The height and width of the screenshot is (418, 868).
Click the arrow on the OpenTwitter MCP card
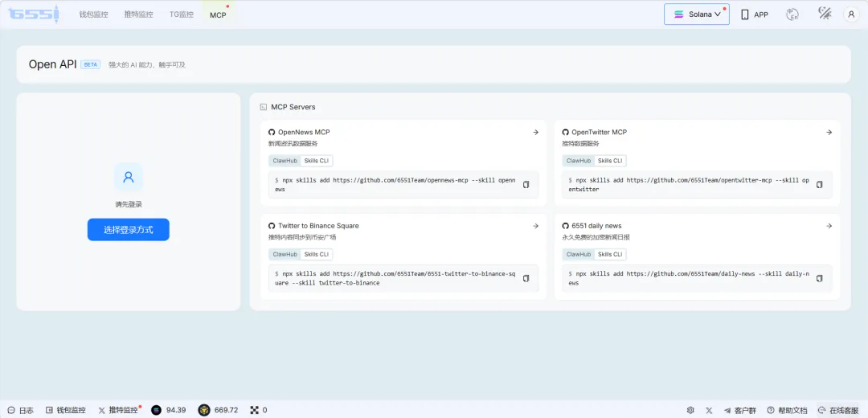point(829,133)
